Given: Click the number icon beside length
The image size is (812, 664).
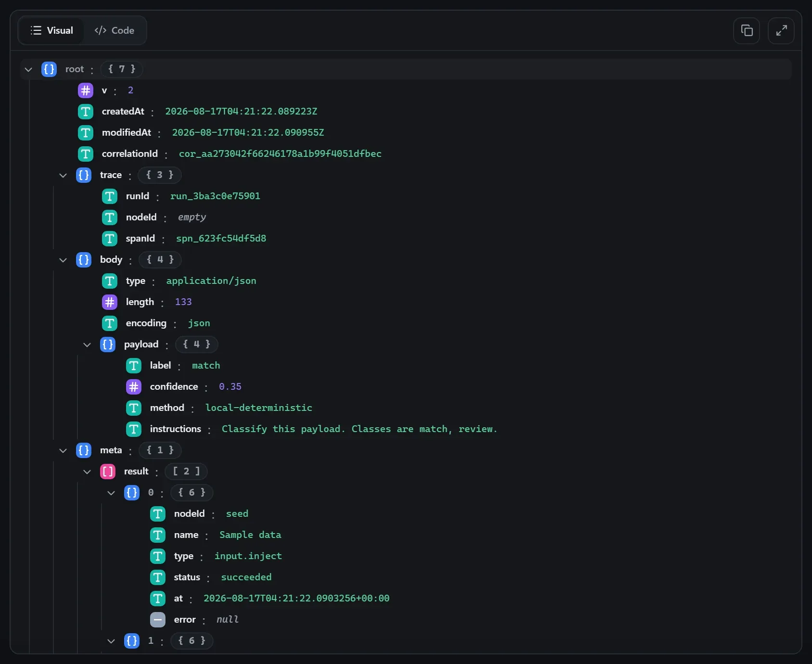Looking at the screenshot, I should coord(110,302).
